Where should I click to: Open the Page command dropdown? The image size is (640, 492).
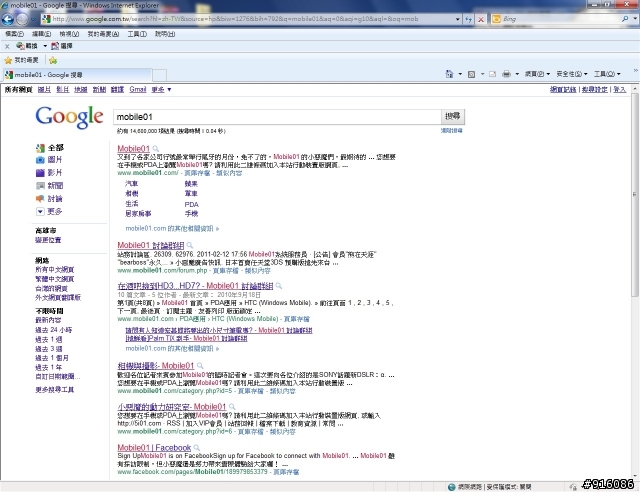[537, 74]
